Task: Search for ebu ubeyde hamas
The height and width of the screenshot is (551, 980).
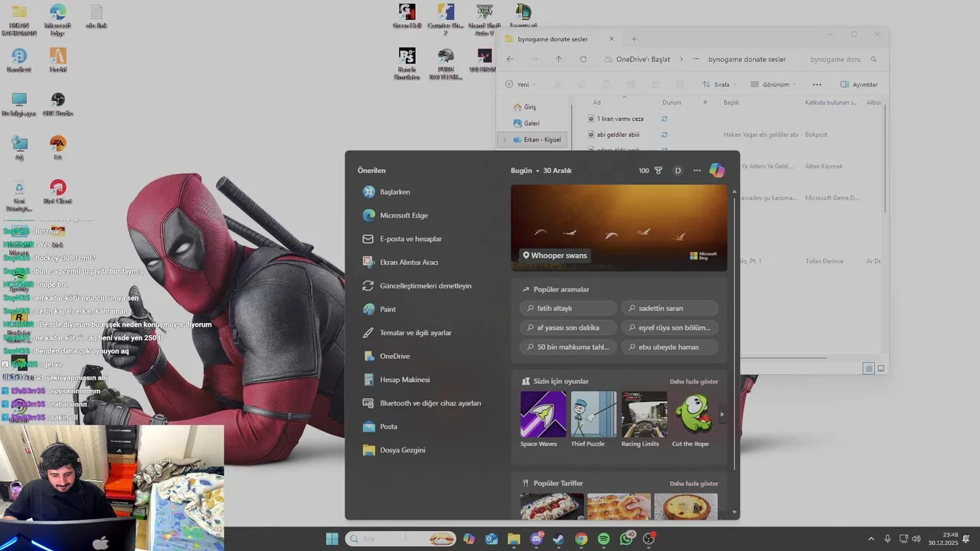Action: tap(670, 347)
